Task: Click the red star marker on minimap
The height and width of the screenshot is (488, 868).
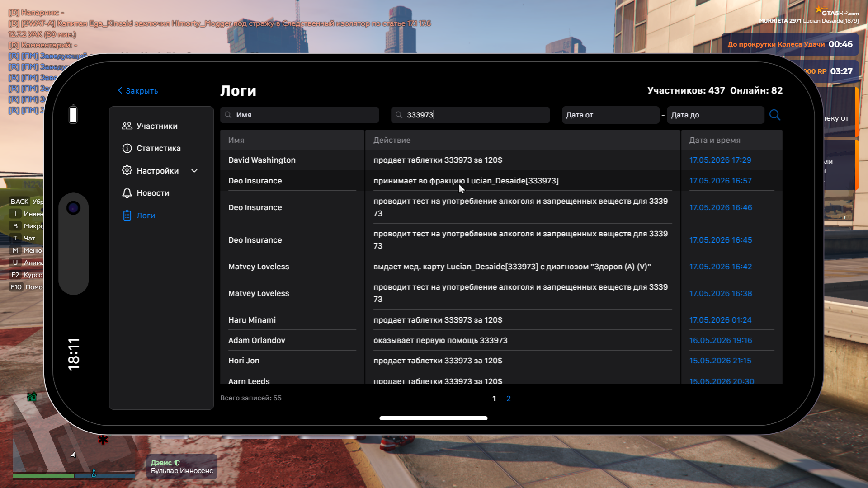Action: 103,439
